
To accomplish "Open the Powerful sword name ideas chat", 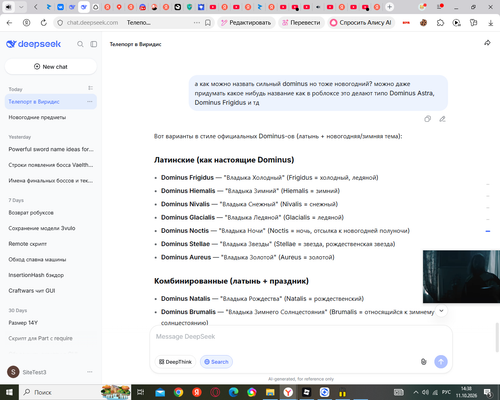I will [51, 149].
